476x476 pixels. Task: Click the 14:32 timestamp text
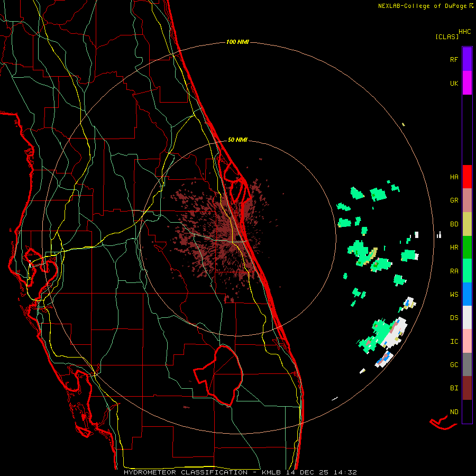pyautogui.click(x=345, y=472)
